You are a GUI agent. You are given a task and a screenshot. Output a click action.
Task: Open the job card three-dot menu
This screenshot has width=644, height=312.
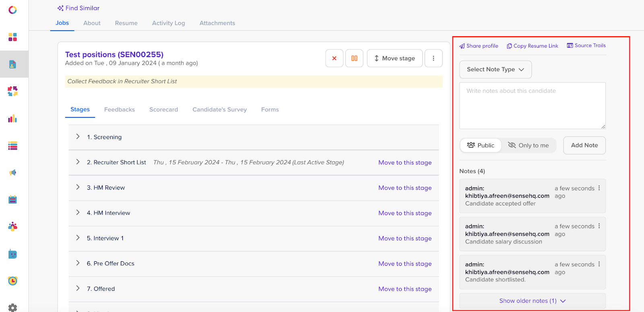click(433, 58)
